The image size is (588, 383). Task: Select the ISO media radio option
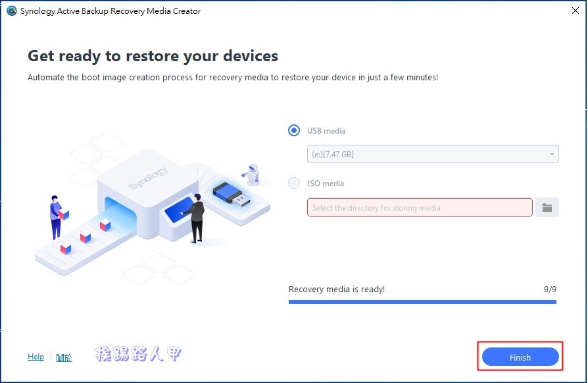pyautogui.click(x=294, y=183)
